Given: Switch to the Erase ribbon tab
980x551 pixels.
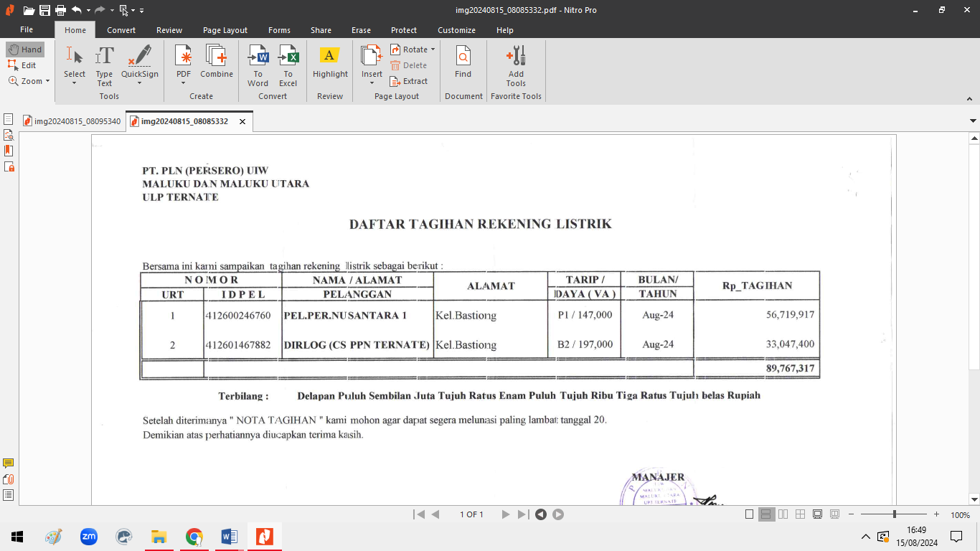Looking at the screenshot, I should 362,30.
